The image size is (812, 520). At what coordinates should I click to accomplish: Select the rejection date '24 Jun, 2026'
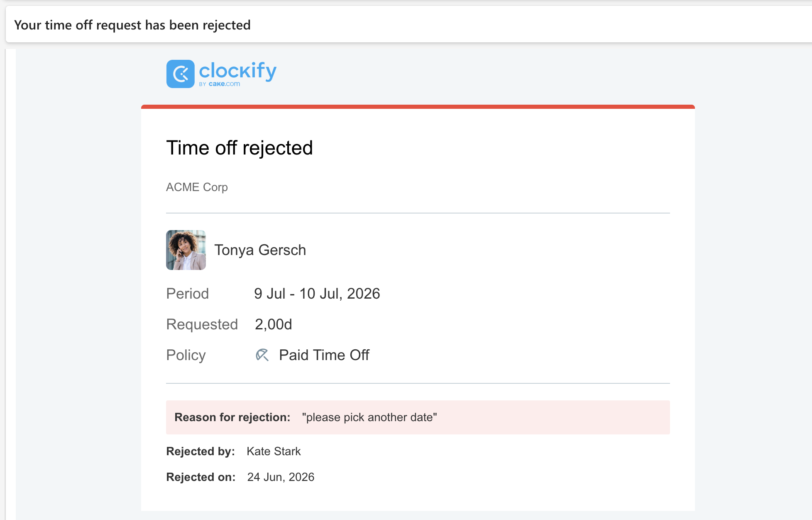[281, 477]
